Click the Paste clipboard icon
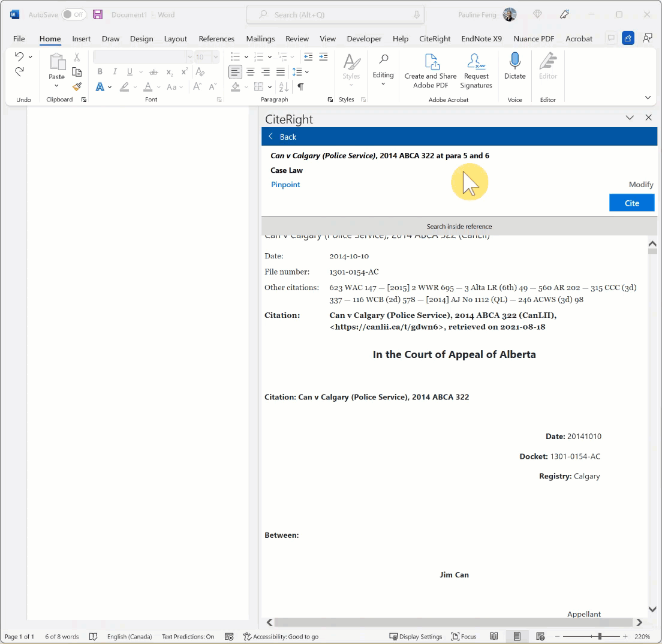The image size is (662, 644). coord(57,62)
